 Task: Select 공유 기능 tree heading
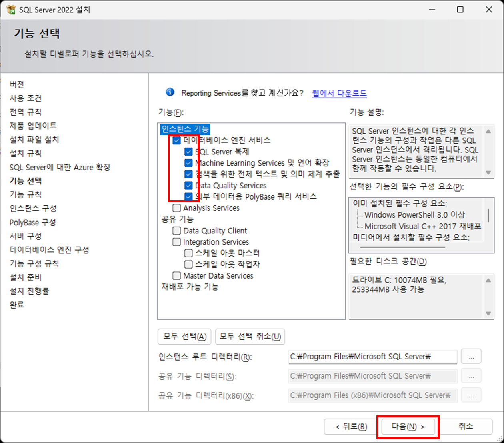[177, 219]
